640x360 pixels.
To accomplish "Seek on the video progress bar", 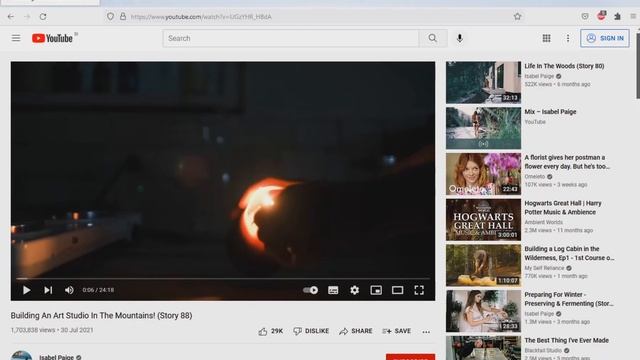I will [223, 278].
